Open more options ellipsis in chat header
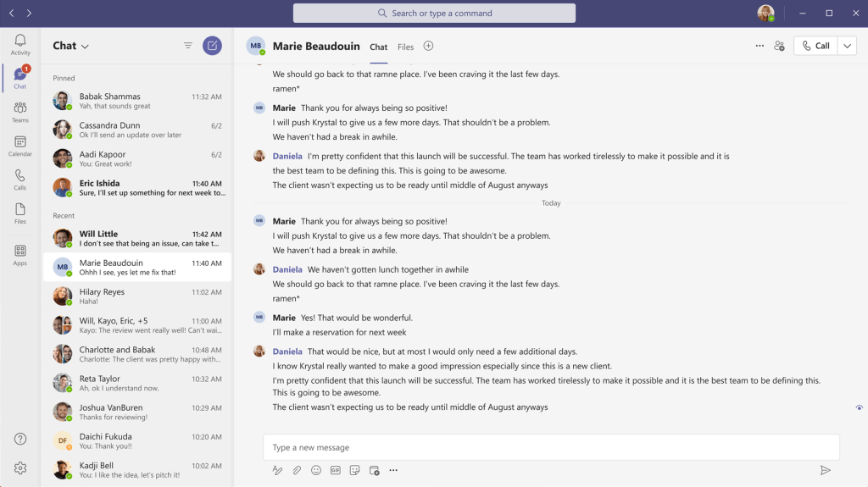The height and width of the screenshot is (487, 868). pos(759,46)
